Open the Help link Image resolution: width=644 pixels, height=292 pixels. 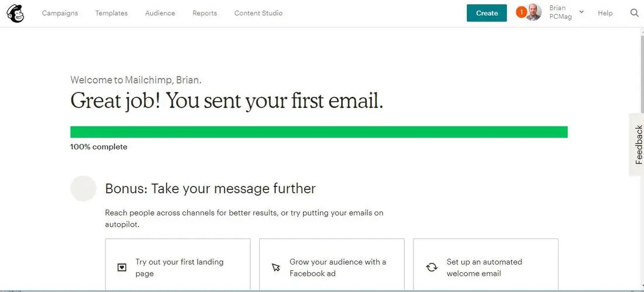tap(605, 13)
